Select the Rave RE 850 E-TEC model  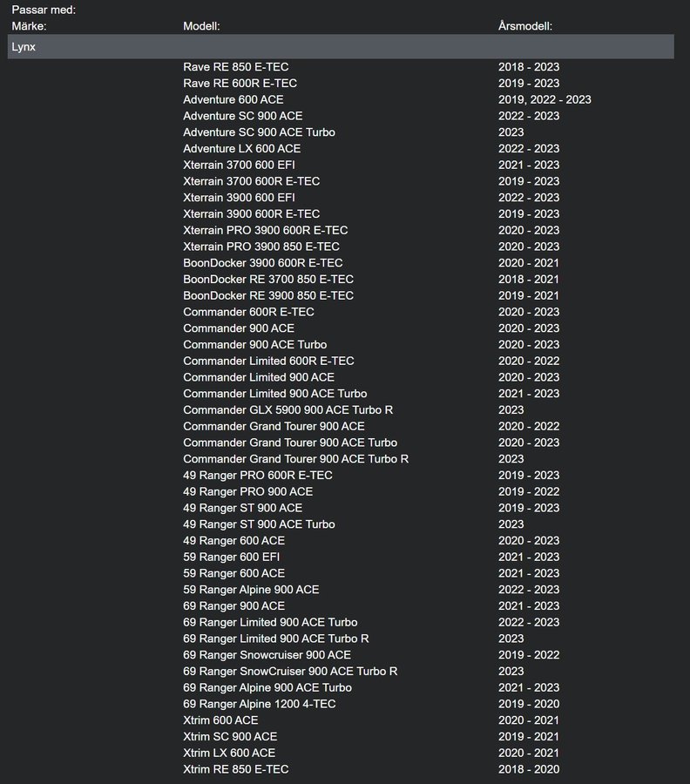coord(235,67)
